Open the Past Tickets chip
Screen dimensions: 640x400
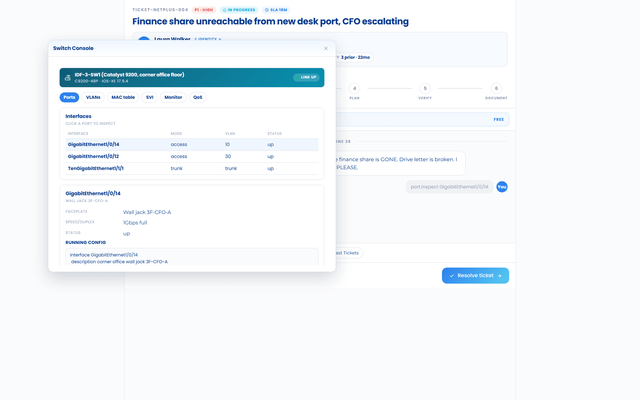(348, 253)
